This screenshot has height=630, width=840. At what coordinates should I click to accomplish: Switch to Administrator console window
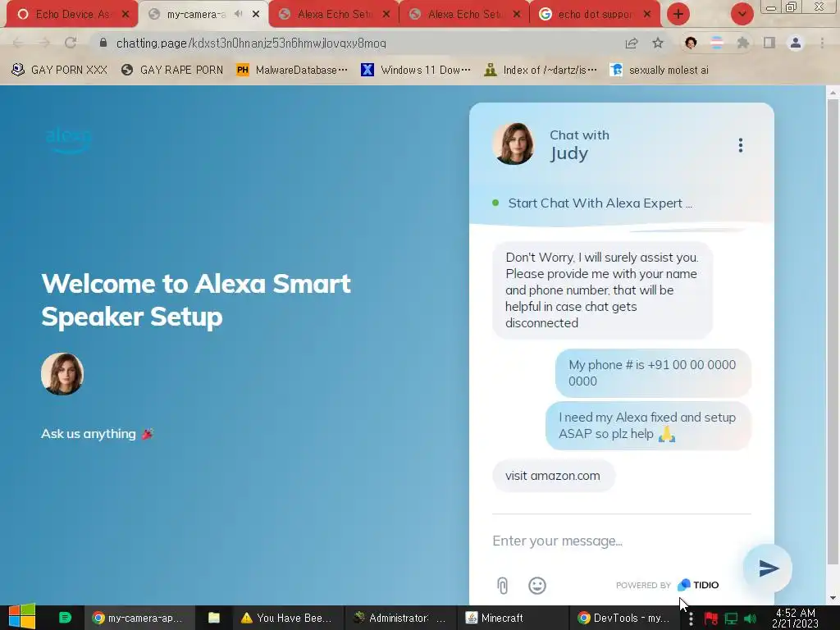click(x=399, y=619)
